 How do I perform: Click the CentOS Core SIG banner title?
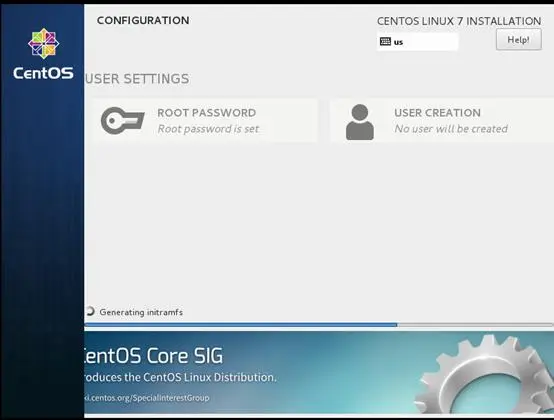pyautogui.click(x=153, y=355)
